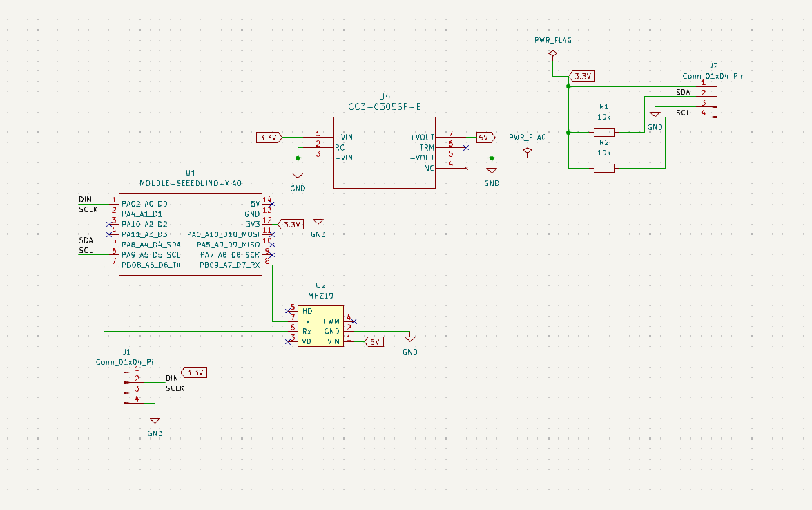The width and height of the screenshot is (812, 510).
Task: Click the PB08_A6_D6_TX pin name
Action: click(151, 265)
